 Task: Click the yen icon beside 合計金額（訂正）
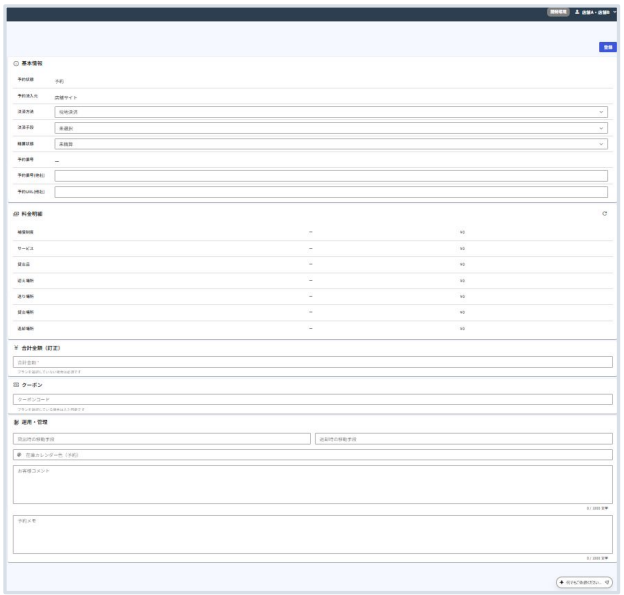[16, 348]
